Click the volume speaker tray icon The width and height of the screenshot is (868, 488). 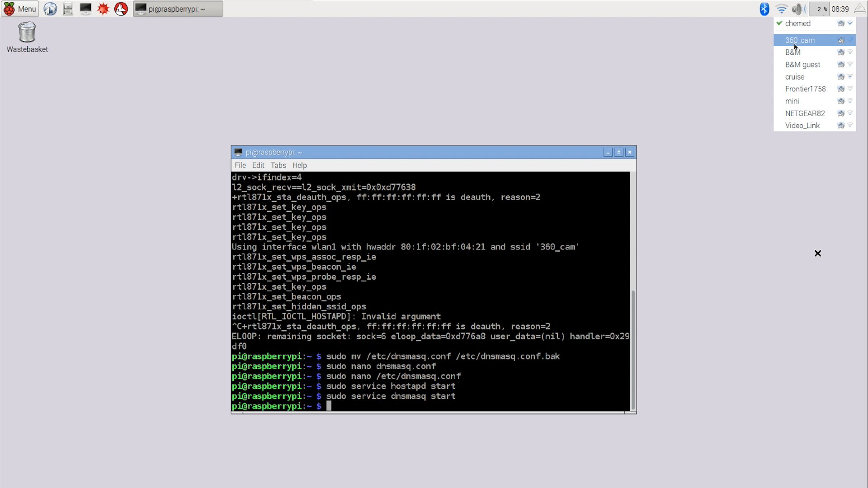(x=798, y=9)
